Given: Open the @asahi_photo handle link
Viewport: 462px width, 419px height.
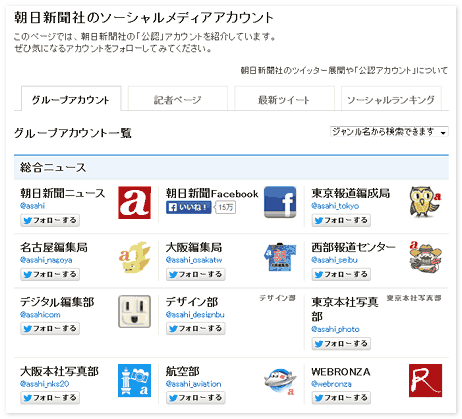Looking at the screenshot, I should pyautogui.click(x=335, y=329).
